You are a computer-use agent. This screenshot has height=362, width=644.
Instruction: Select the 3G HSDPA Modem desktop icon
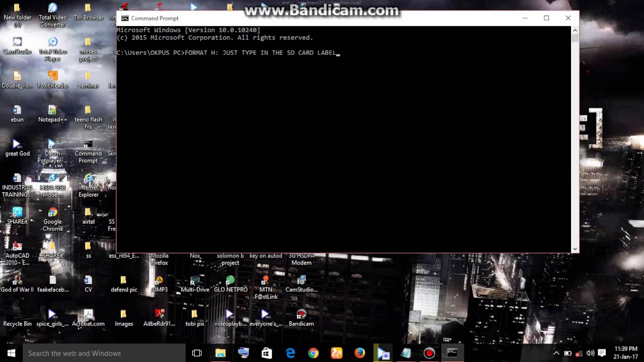pos(301,259)
